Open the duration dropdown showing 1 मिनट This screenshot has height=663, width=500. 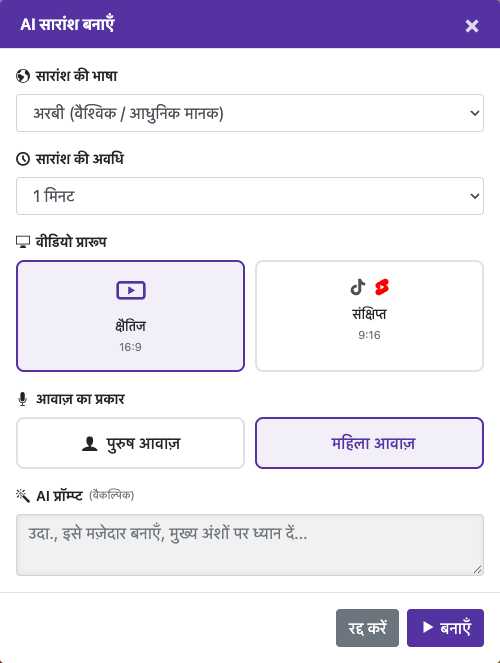[x=250, y=196]
